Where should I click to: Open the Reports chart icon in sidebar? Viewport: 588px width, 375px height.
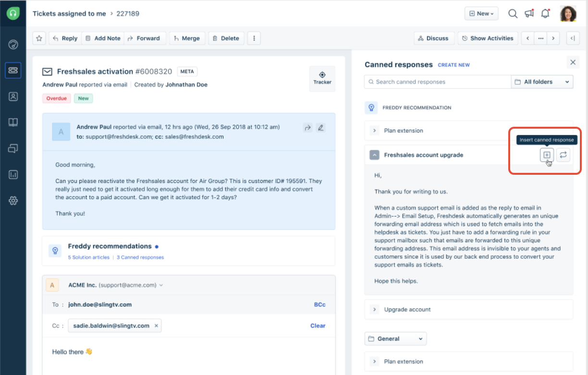pos(13,174)
